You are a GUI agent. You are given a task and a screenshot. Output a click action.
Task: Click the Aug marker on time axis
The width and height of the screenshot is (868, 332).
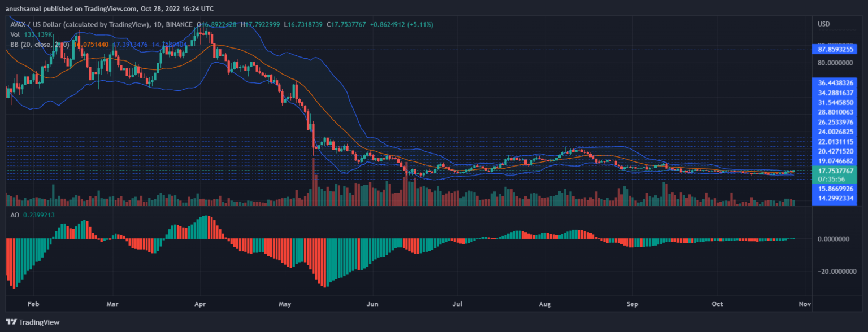pos(545,304)
